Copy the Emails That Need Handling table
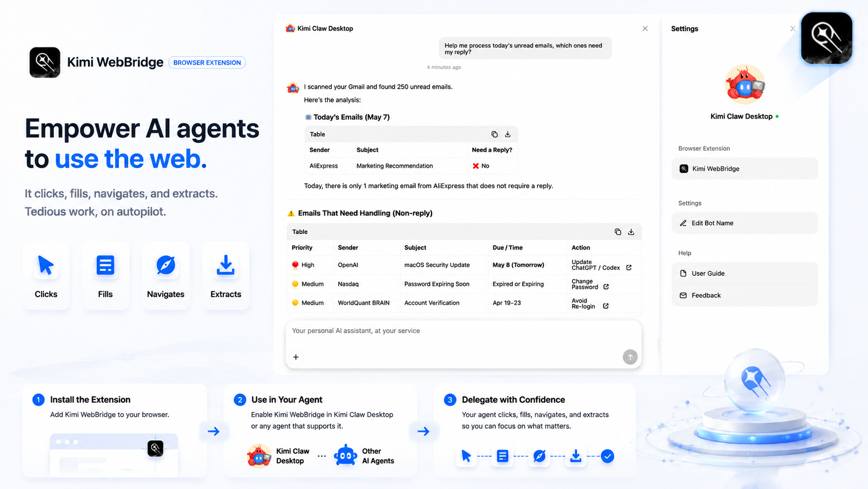Screen dimensions: 868x489 tap(618, 232)
